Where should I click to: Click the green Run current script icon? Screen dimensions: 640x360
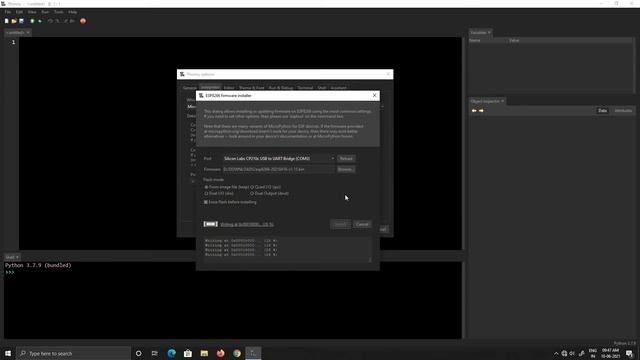(x=32, y=21)
